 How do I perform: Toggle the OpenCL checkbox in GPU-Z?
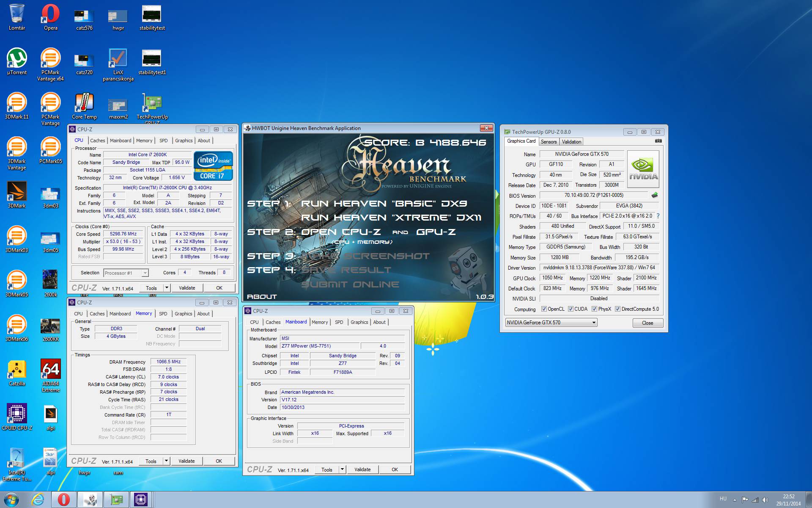tap(544, 309)
